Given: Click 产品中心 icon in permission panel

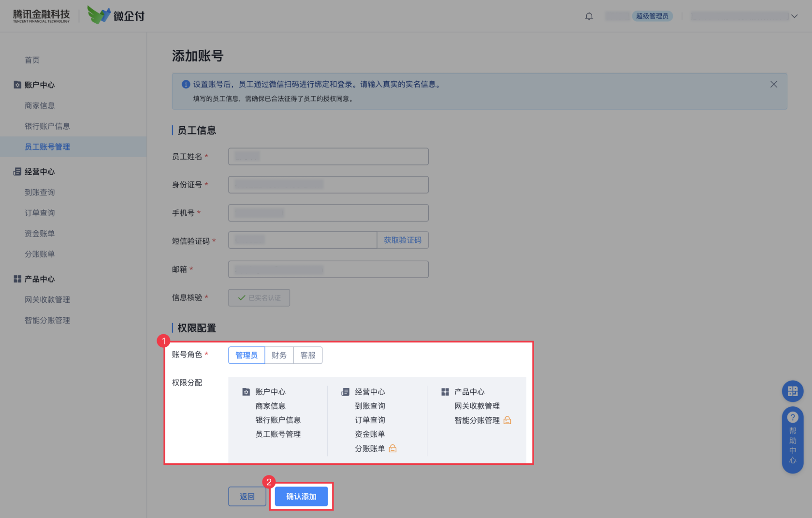Looking at the screenshot, I should tap(445, 392).
